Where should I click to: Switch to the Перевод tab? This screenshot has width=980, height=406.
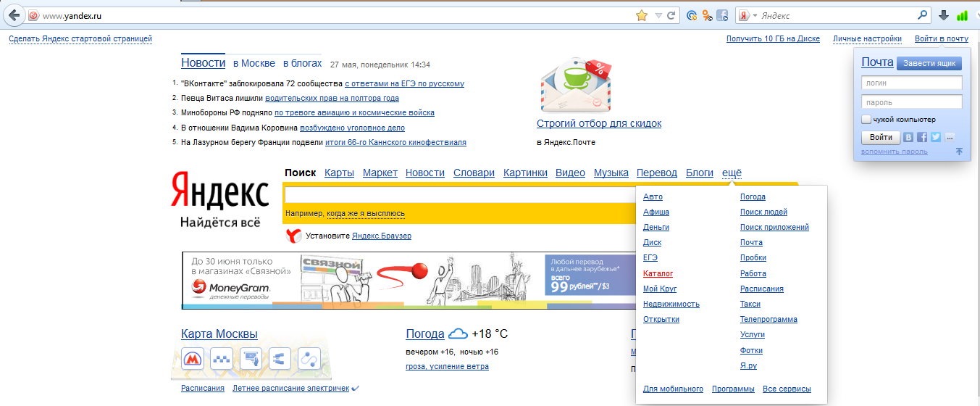click(x=657, y=173)
